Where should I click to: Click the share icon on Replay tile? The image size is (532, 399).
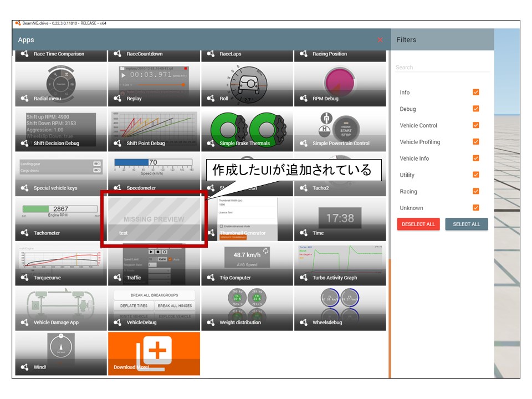(x=117, y=99)
